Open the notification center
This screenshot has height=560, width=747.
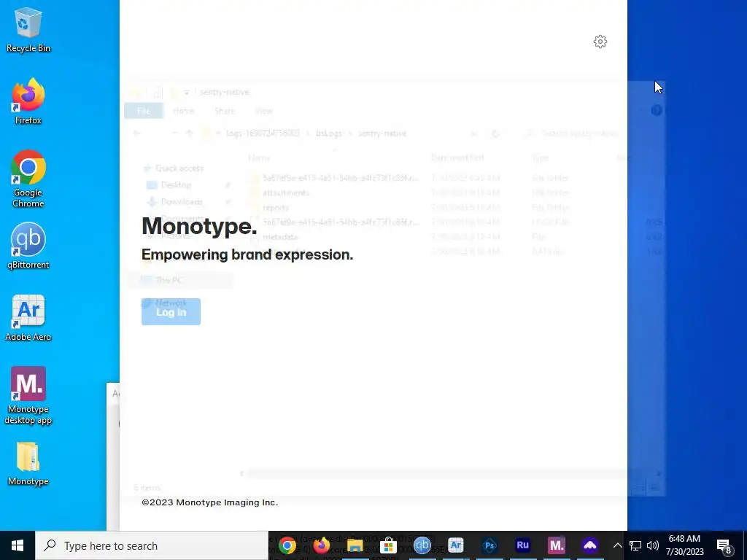coord(724,545)
